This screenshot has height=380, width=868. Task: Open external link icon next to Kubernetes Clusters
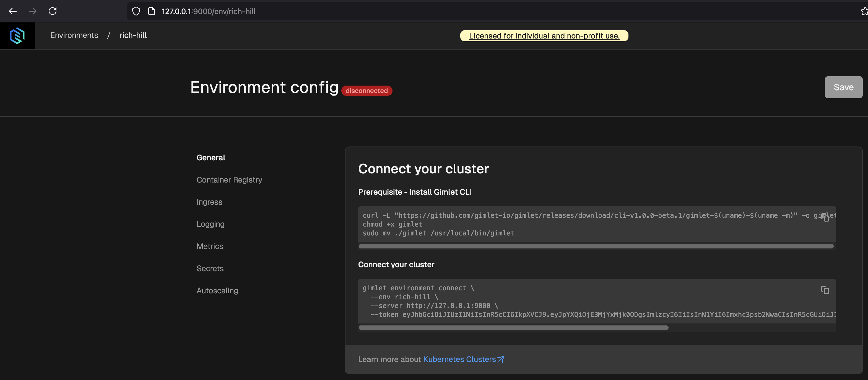click(x=500, y=360)
